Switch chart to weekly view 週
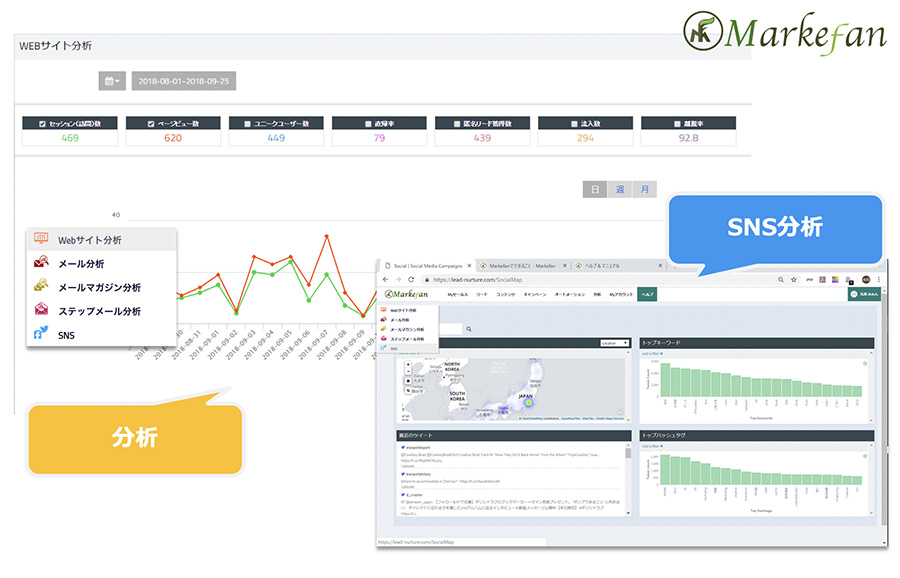Viewport: 900px width, 578px height. [x=620, y=189]
